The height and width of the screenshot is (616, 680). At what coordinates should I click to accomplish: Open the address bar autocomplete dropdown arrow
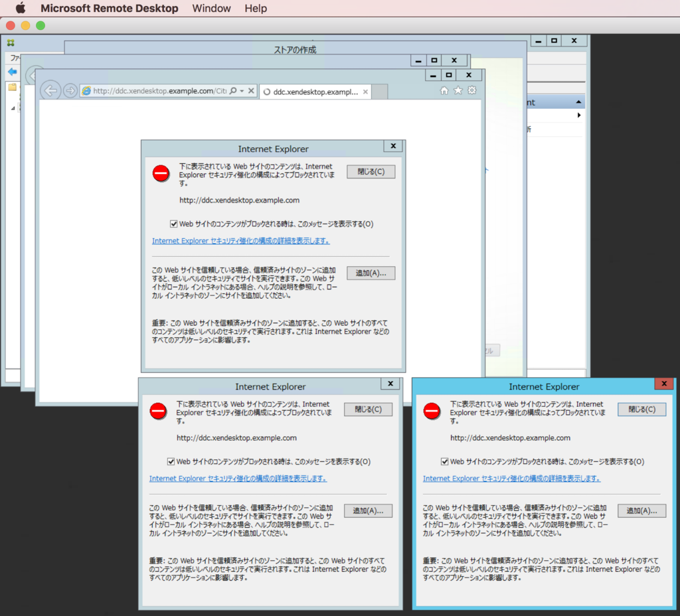242,91
